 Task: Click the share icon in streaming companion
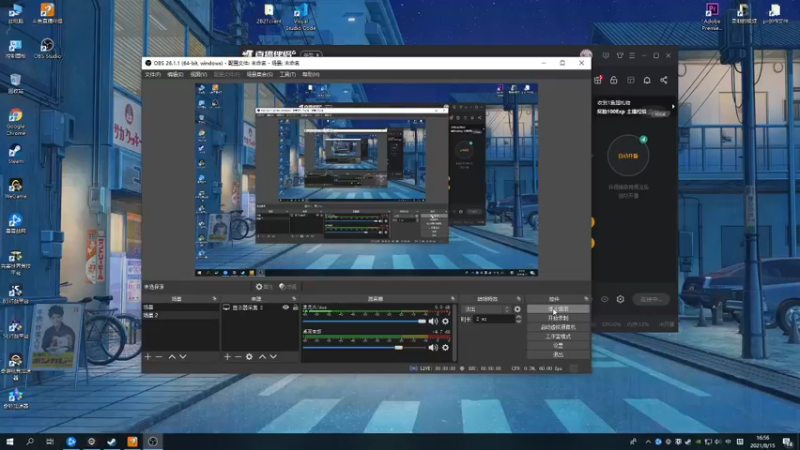pyautogui.click(x=664, y=80)
